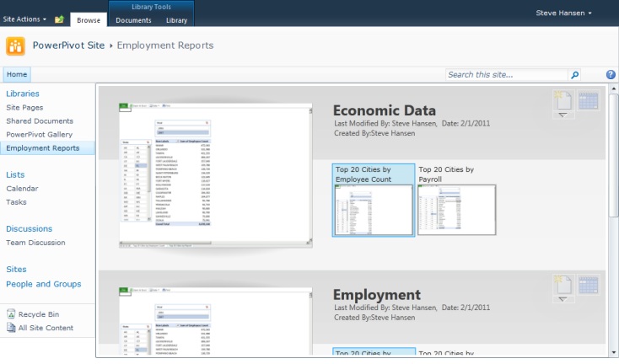Viewport: 619px width, 364px height.
Task: Open the Tasks list
Action: pos(16,202)
